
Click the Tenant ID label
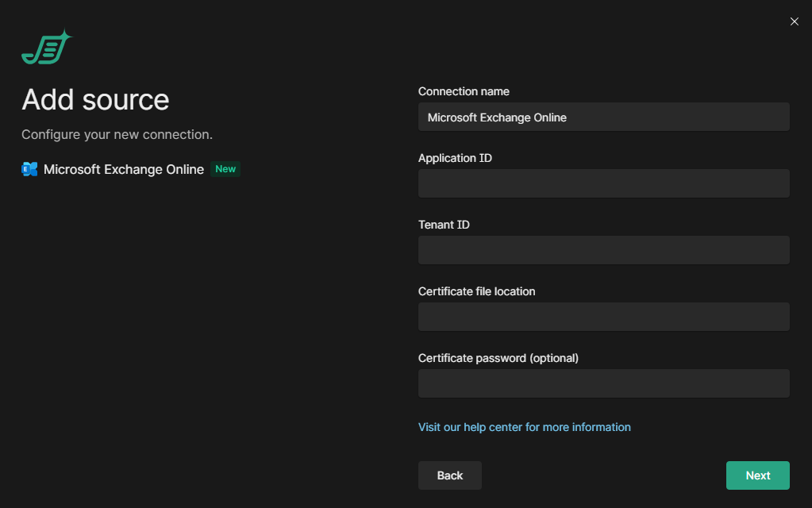[444, 225]
